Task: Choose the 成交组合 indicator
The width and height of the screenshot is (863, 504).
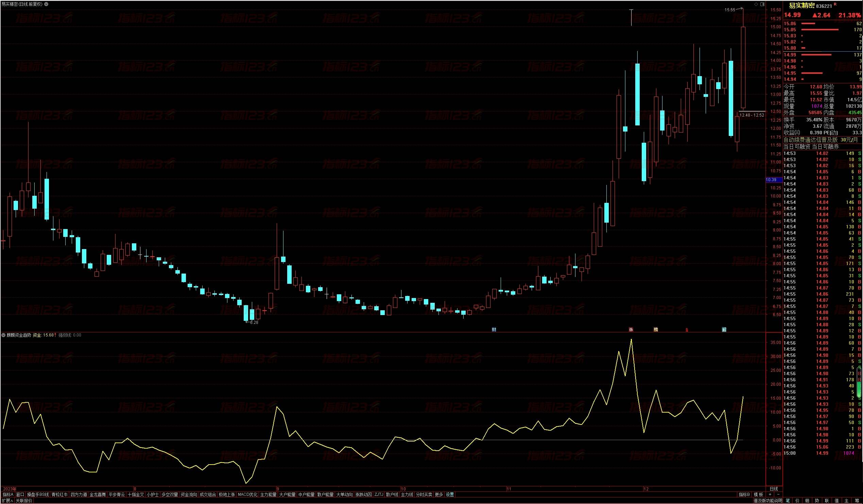Action: [208, 494]
